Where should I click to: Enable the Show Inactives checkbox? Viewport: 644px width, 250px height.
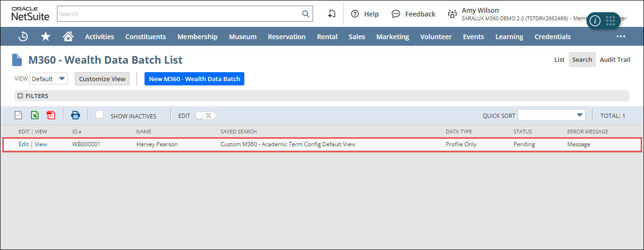pos(99,115)
